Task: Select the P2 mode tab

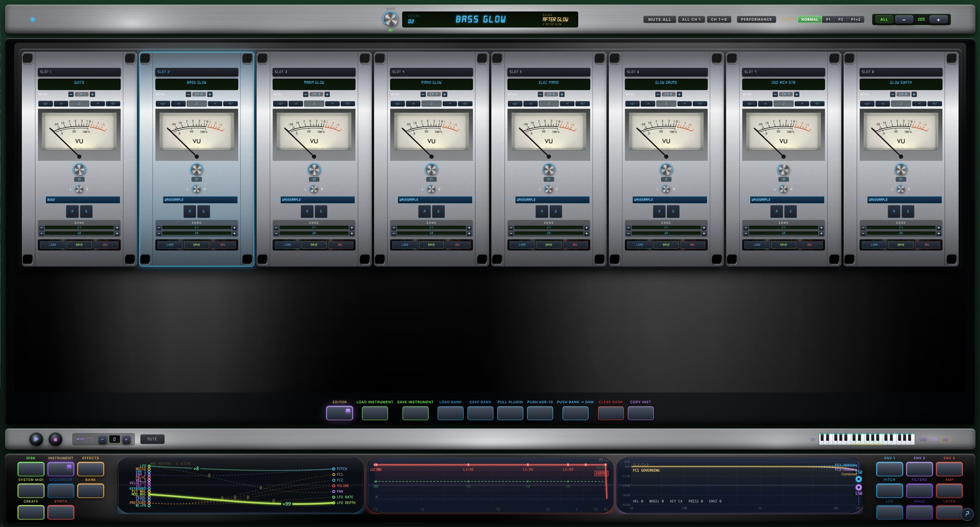Action: pos(841,20)
